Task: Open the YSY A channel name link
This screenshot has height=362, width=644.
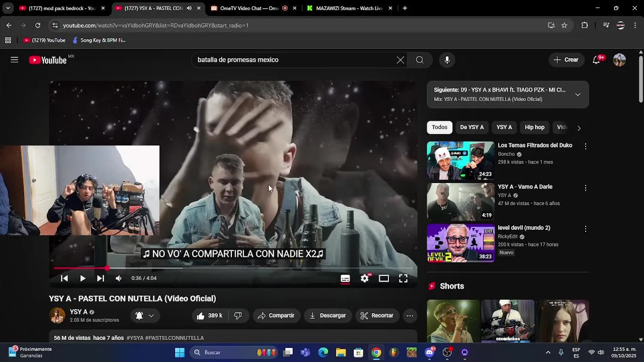Action: [78, 312]
